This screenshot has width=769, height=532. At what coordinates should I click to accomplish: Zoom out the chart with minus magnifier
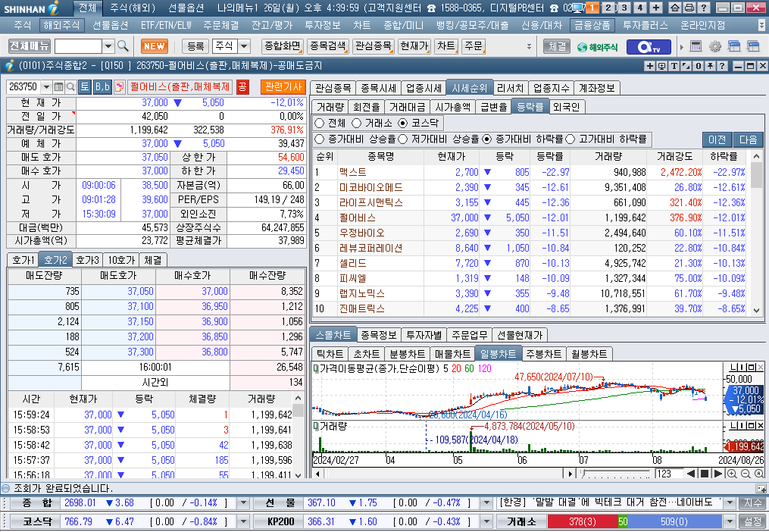[746, 474]
